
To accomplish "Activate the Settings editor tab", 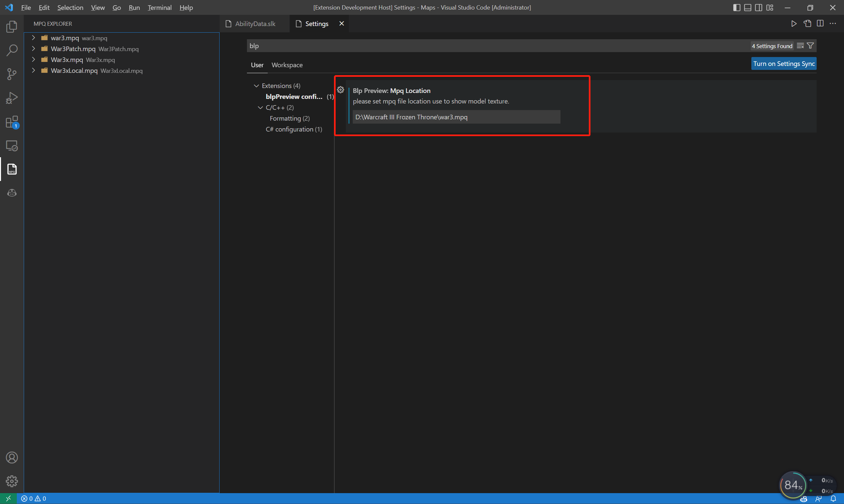I will (x=316, y=24).
